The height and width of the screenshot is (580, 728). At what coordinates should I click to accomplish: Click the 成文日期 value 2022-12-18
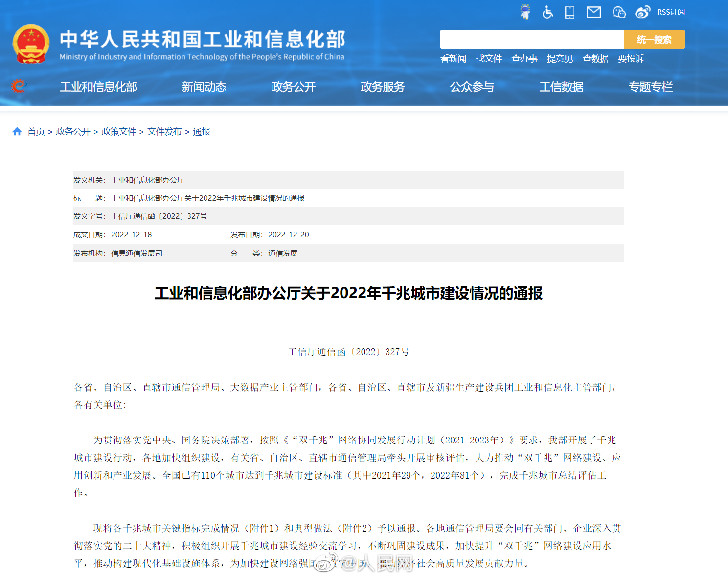point(132,234)
